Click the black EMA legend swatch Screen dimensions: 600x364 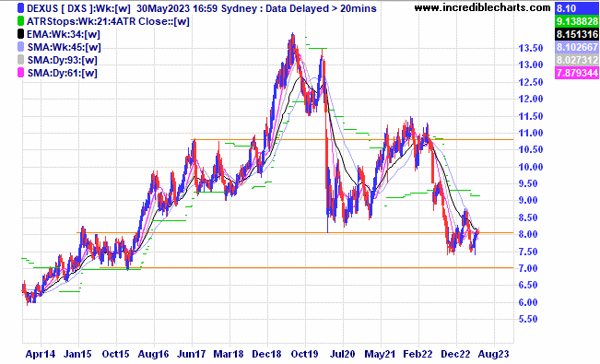pyautogui.click(x=20, y=34)
